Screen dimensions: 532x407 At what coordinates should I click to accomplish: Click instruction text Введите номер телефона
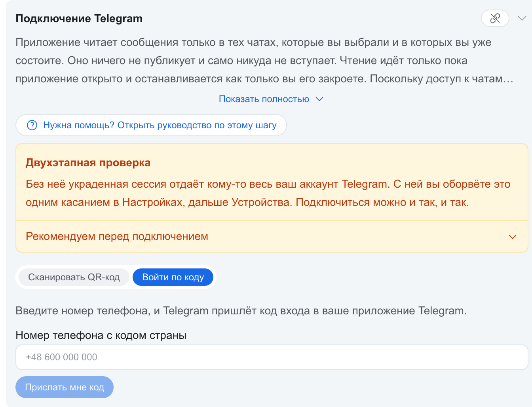click(241, 311)
